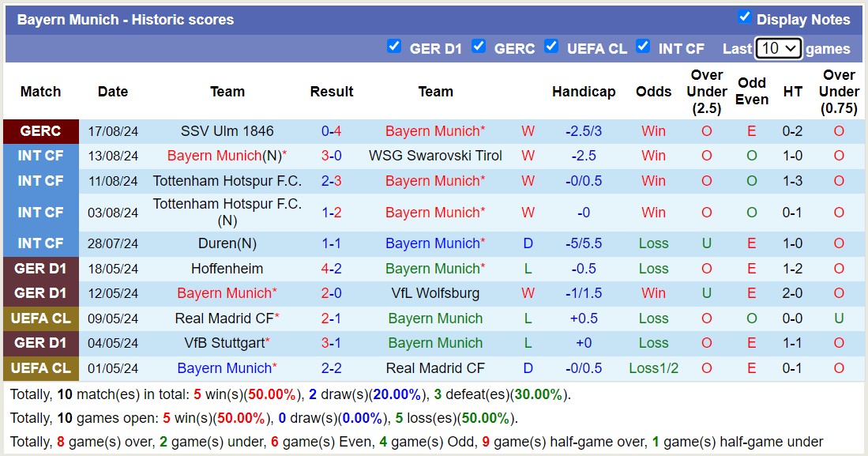
Task: Click the date 17/08/24 entry
Action: pyautogui.click(x=113, y=131)
